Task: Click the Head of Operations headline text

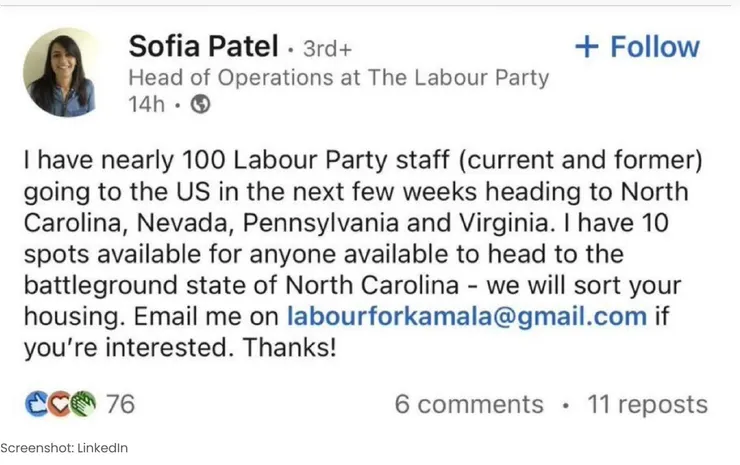Action: point(338,77)
